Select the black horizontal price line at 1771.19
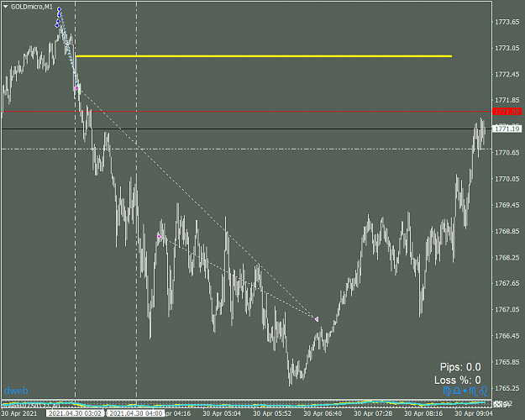525x420 pixels. point(247,129)
